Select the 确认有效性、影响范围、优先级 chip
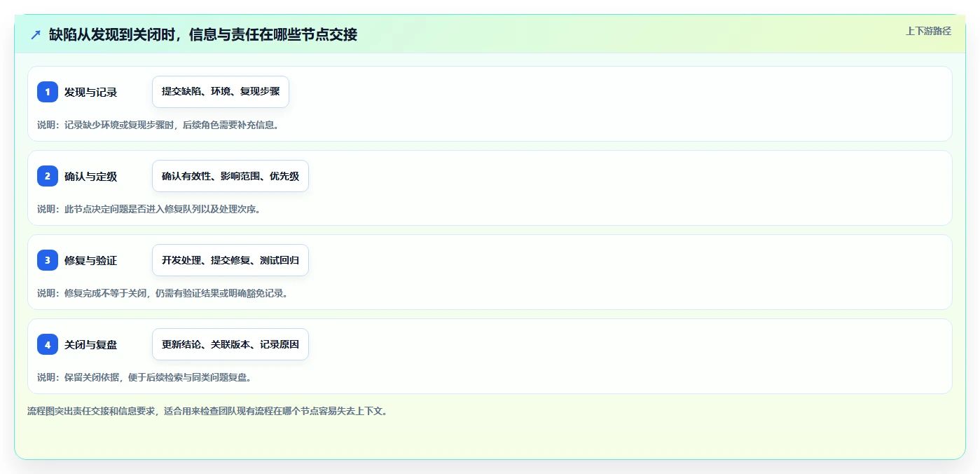Image resolution: width=980 pixels, height=474 pixels. pos(230,176)
